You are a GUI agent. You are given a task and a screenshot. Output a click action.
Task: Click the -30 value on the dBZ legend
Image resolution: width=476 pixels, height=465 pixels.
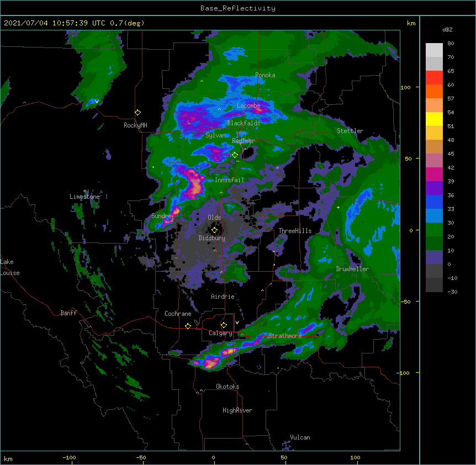coord(452,292)
